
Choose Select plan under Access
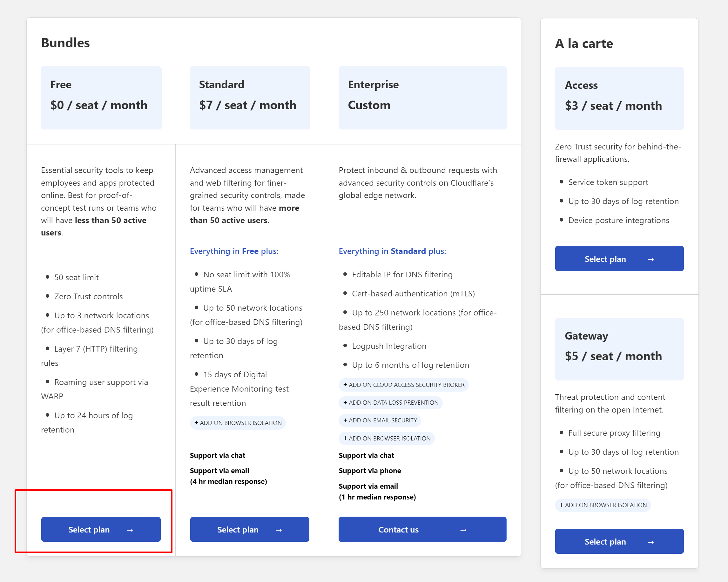coord(619,259)
